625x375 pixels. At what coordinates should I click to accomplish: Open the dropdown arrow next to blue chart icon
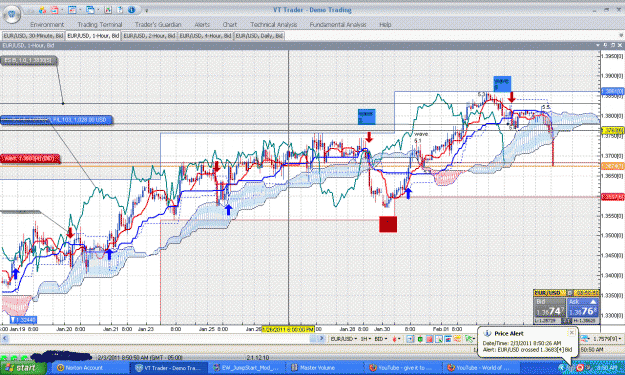[80, 10]
